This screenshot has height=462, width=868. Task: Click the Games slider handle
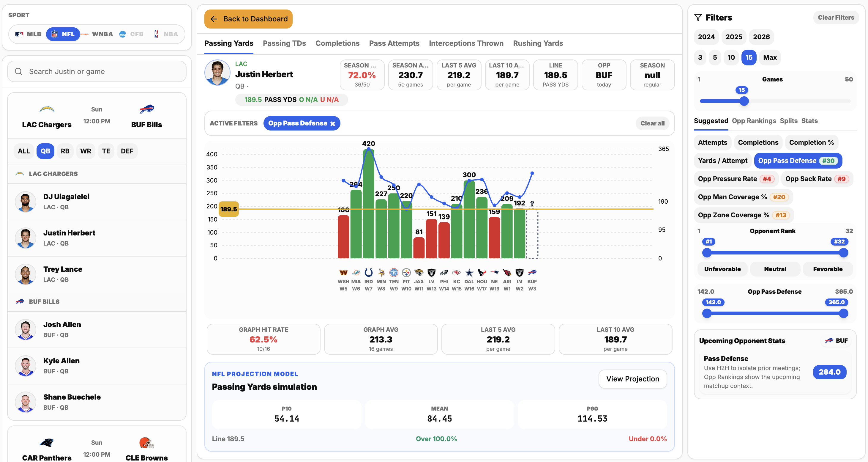coord(744,101)
